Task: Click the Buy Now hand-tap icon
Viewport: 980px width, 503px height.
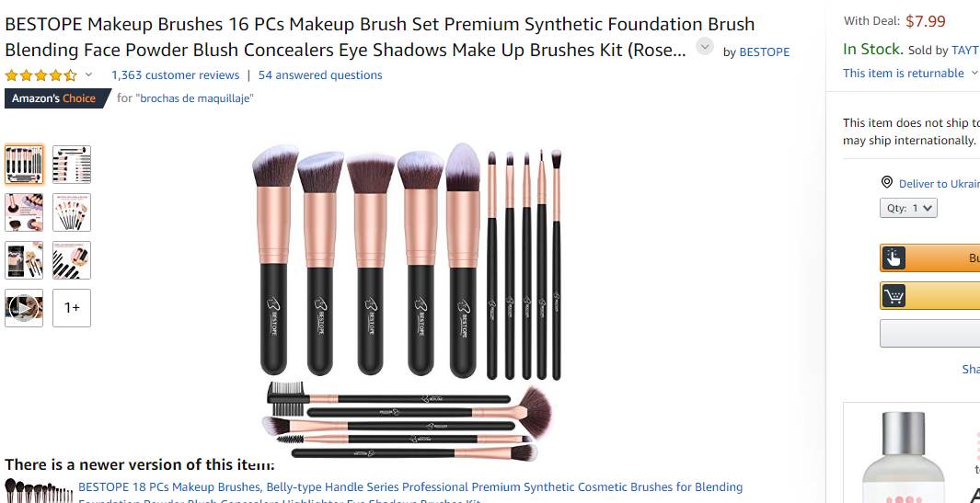Action: 894,257
